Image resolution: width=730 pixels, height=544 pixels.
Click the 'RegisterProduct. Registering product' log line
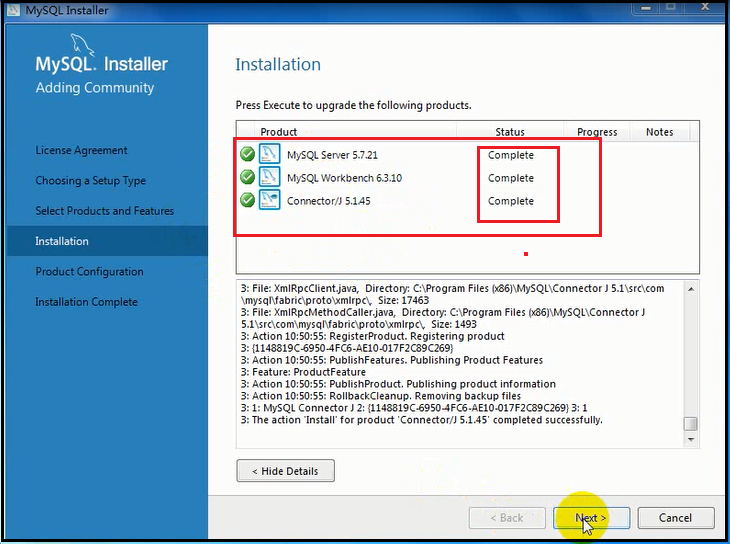372,336
